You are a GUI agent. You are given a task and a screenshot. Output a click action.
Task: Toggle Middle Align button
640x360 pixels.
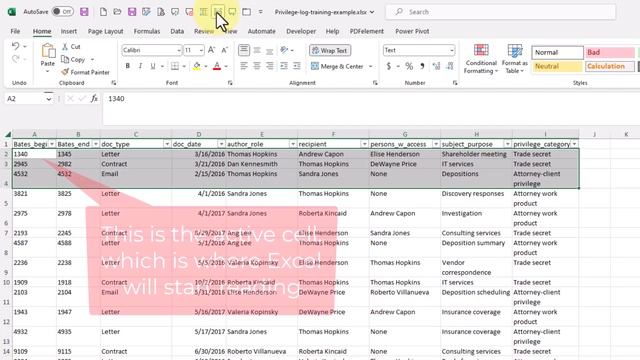click(257, 50)
